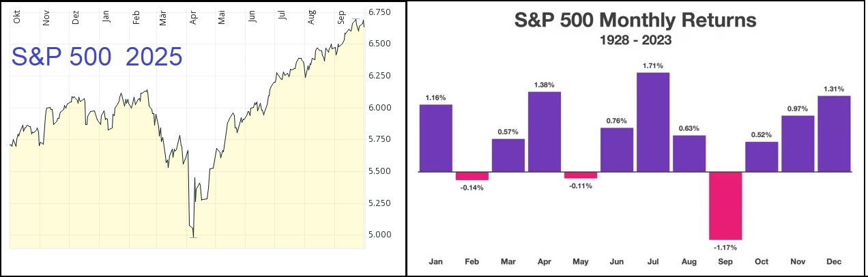Screen dimensions: 868x277
Task: Click the rotated "Okt" month label
Action: click(x=16, y=17)
